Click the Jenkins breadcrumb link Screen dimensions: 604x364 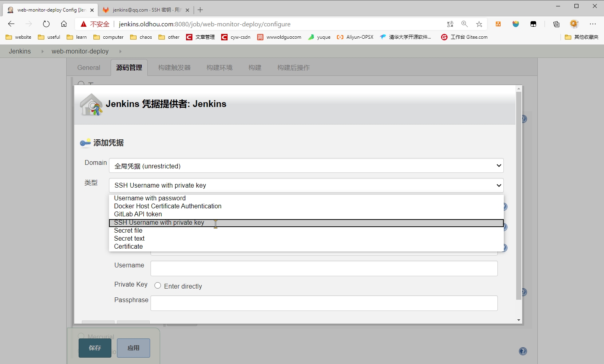pos(20,51)
